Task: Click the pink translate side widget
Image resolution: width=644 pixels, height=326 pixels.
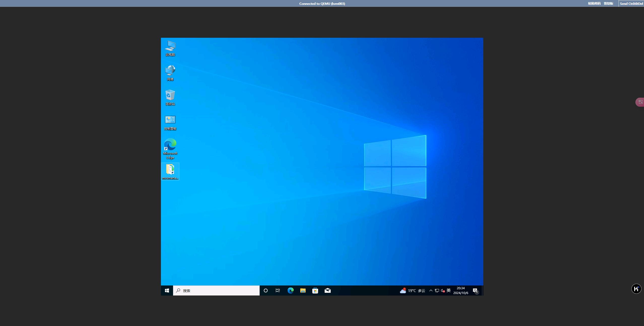Action: (640, 102)
